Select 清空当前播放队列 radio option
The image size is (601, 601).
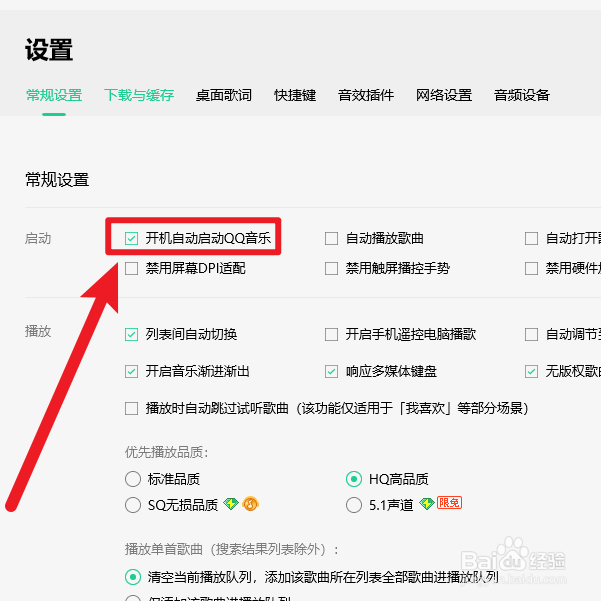coord(133,577)
